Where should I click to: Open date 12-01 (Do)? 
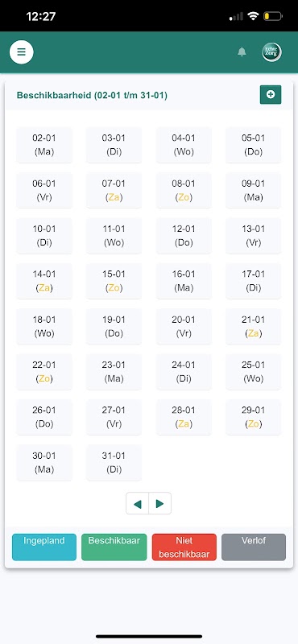(184, 236)
